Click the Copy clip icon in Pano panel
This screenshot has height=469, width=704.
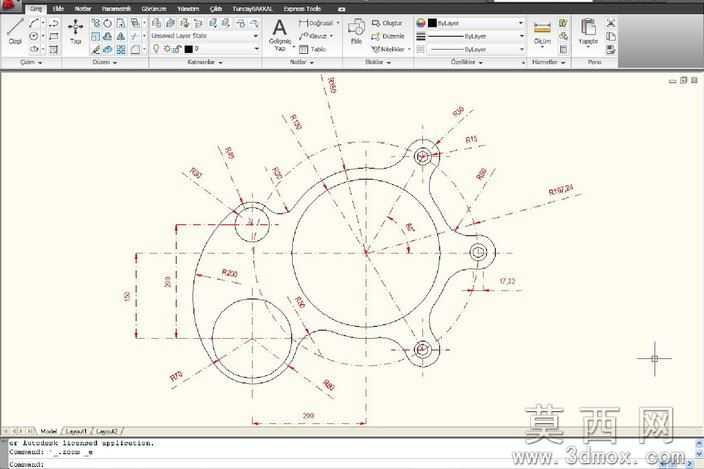point(611,36)
